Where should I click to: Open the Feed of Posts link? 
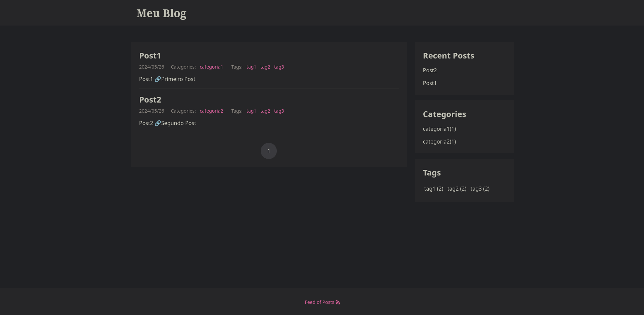[x=319, y=302]
